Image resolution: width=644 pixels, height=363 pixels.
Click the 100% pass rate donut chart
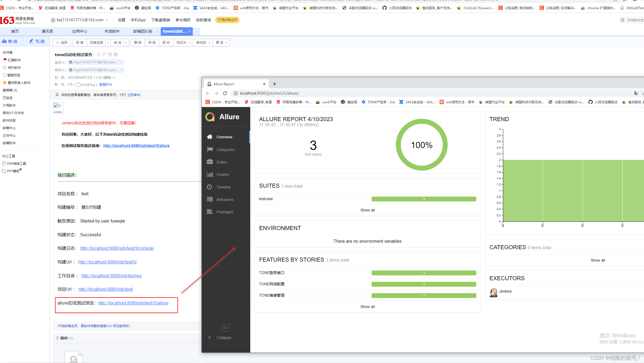[x=422, y=145]
